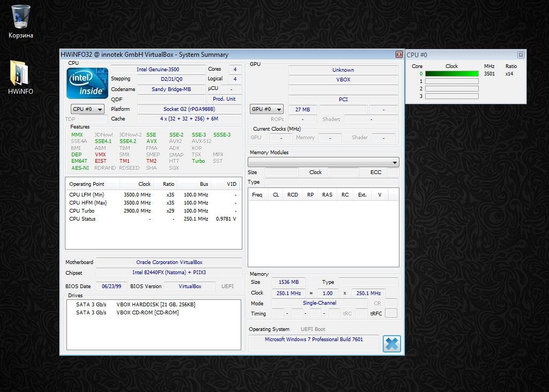549x392 pixels.
Task: Open the Recycle Bin (Корзина) desktop icon
Action: pos(21,21)
